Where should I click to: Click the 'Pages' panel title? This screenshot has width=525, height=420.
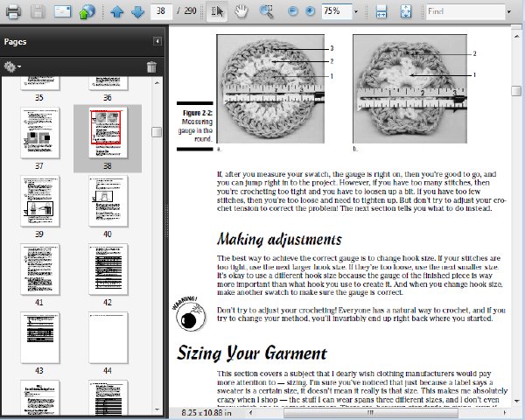tap(15, 41)
